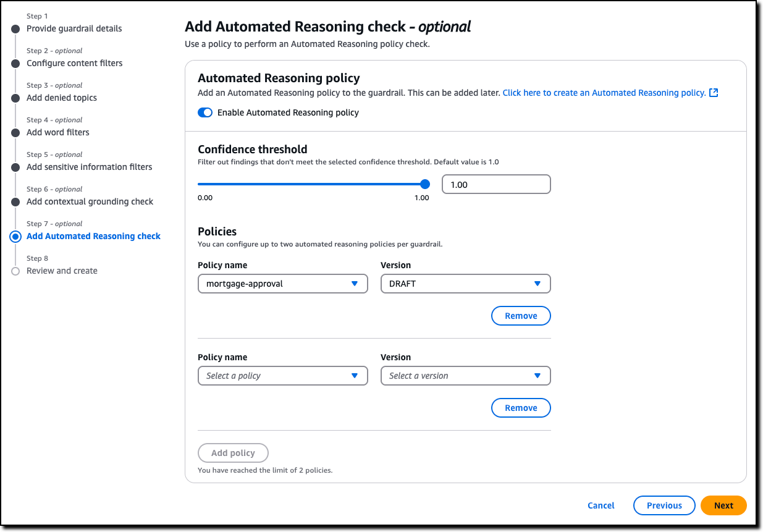The width and height of the screenshot is (763, 532).
Task: Go to Add contextual grounding check step
Action: click(x=90, y=201)
